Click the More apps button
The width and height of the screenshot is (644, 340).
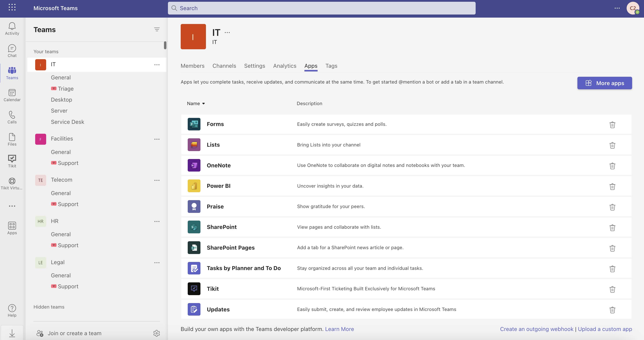click(x=604, y=83)
